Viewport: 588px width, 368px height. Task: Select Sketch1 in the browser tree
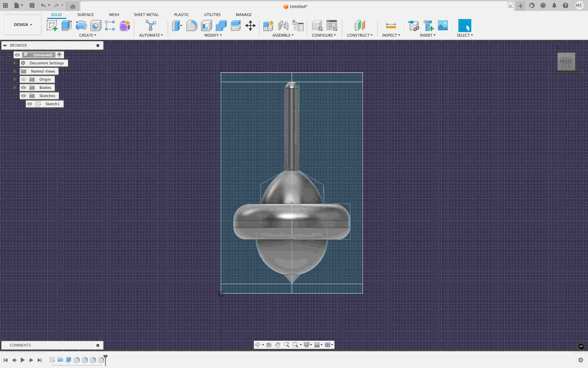coord(52,104)
